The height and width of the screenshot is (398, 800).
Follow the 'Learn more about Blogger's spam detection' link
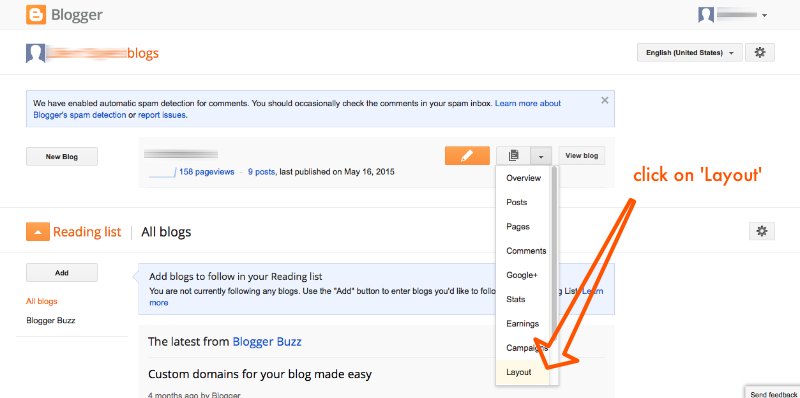[x=297, y=109]
